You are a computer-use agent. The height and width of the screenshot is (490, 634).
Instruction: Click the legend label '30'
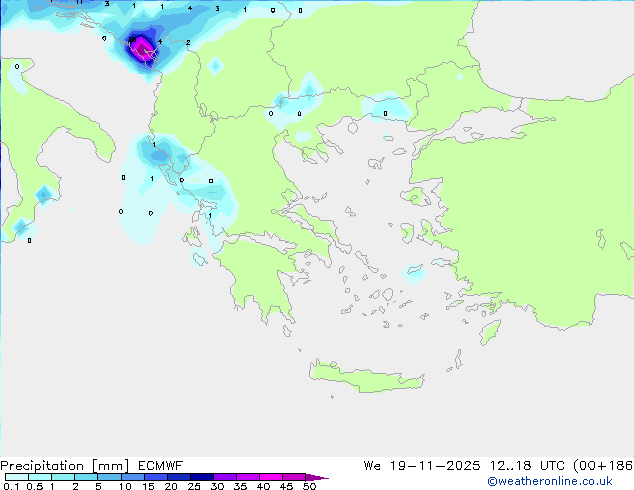click(x=217, y=486)
